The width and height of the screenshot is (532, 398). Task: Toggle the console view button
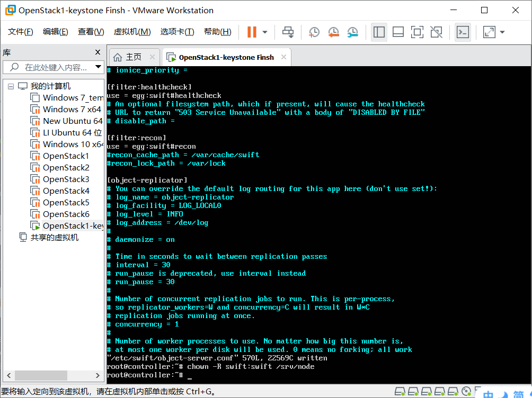[463, 32]
